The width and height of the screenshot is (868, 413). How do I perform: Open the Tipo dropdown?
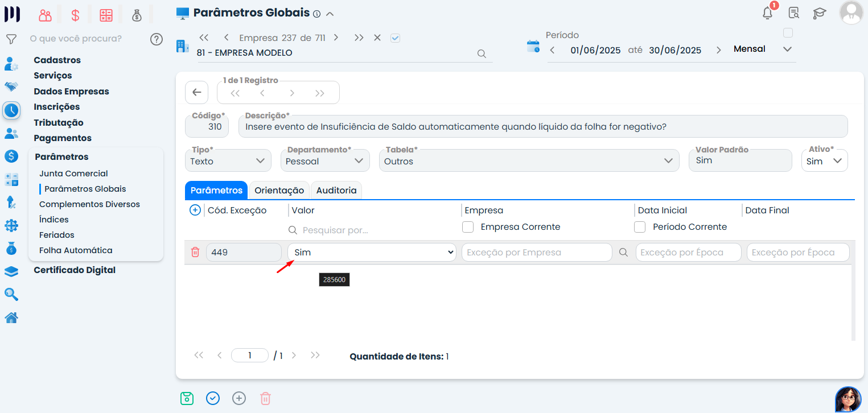point(228,161)
